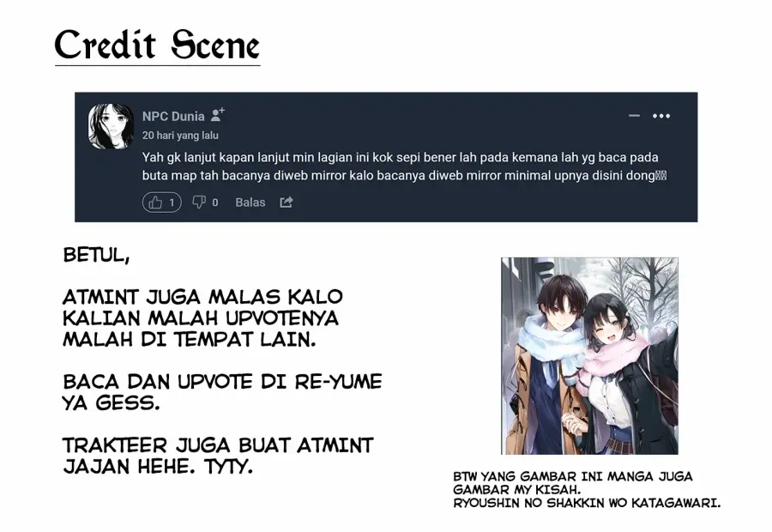Open the winter couple cover illustration
The image size is (772, 532).
click(x=589, y=355)
